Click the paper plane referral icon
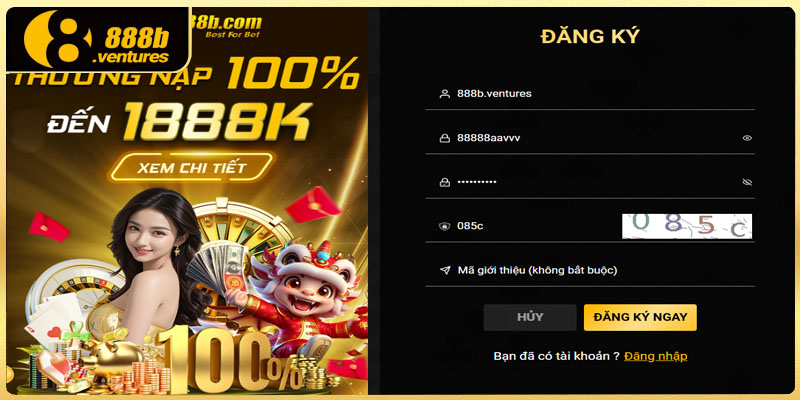 445,270
